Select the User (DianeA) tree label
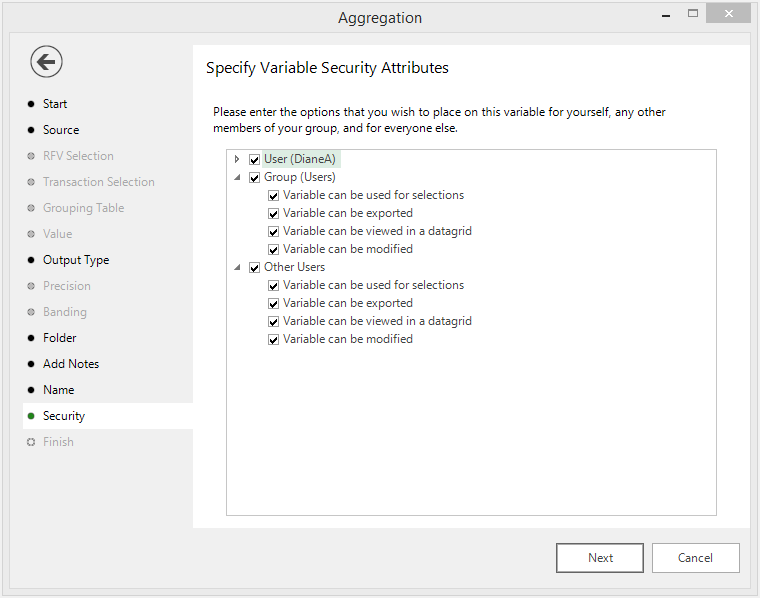The width and height of the screenshot is (760, 598). (x=300, y=159)
